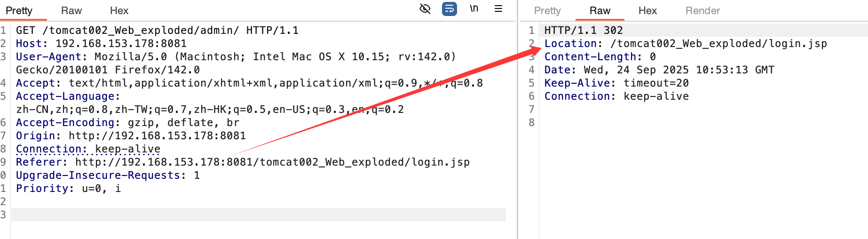Viewport: 868px width, 239px height.
Task: Open the response Hex tab
Action: [647, 11]
